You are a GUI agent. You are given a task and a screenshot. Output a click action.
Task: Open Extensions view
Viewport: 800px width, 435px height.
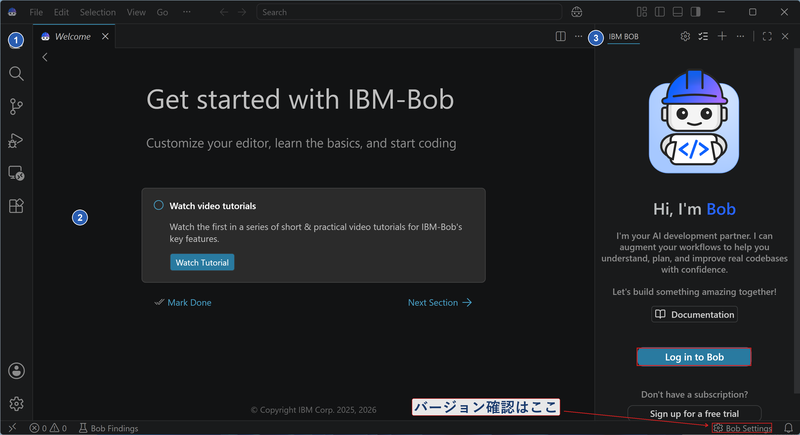click(16, 206)
